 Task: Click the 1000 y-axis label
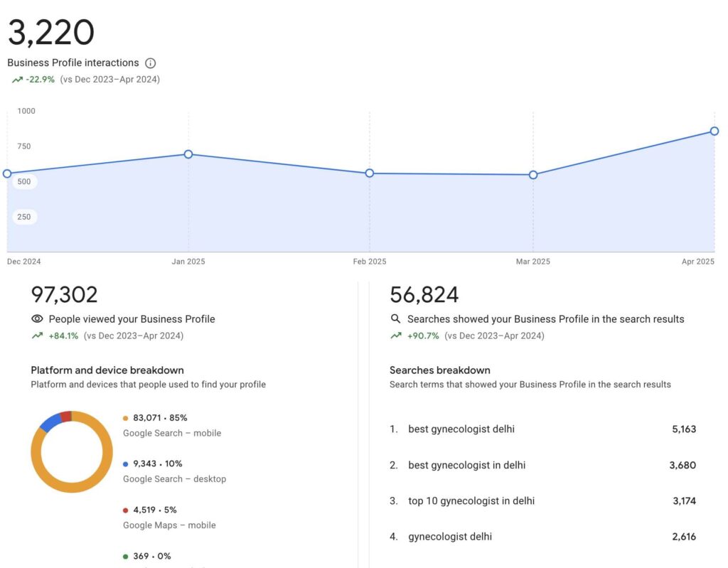click(x=26, y=111)
